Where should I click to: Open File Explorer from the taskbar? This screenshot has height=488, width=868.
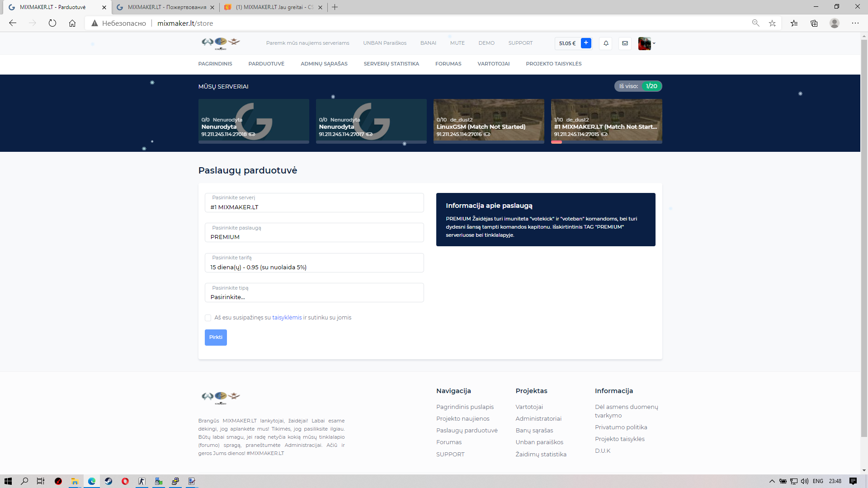click(75, 481)
